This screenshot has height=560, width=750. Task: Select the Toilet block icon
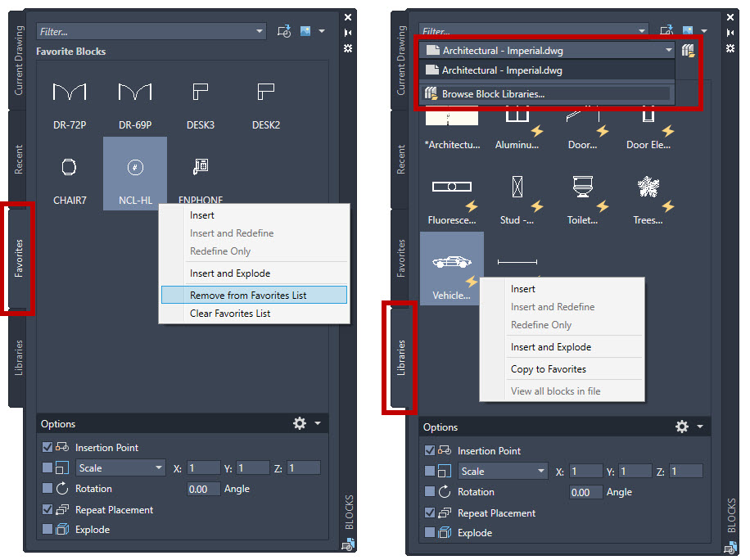click(583, 187)
